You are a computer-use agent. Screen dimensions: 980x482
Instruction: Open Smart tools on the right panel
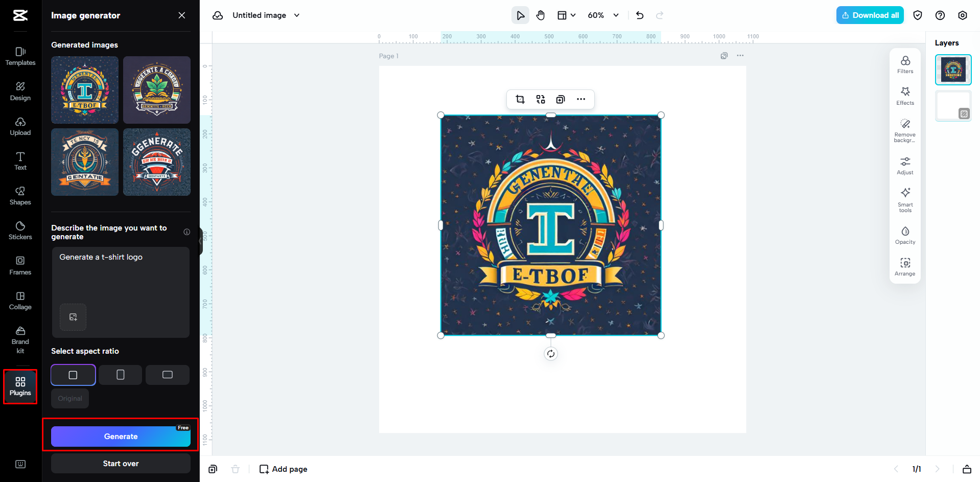pos(904,199)
